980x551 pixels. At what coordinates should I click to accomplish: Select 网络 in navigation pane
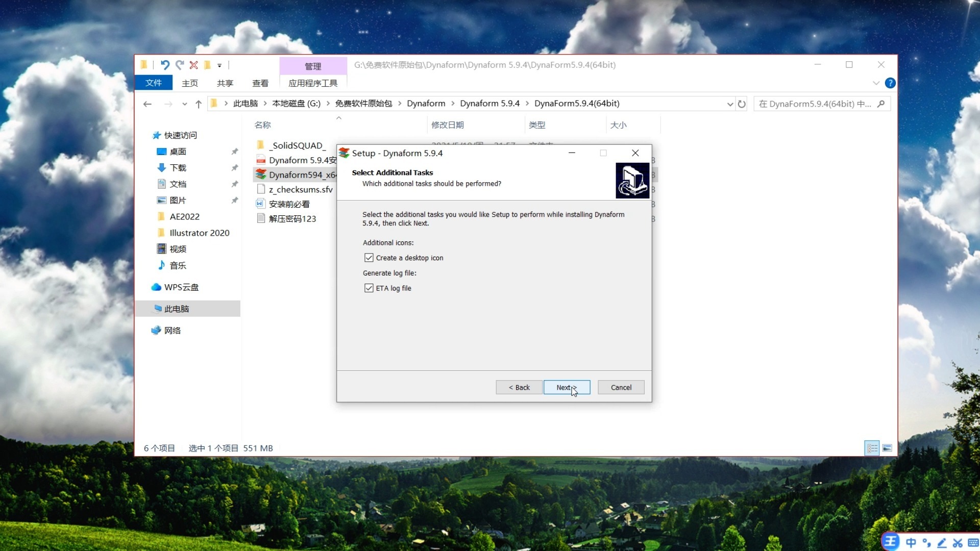(x=172, y=331)
